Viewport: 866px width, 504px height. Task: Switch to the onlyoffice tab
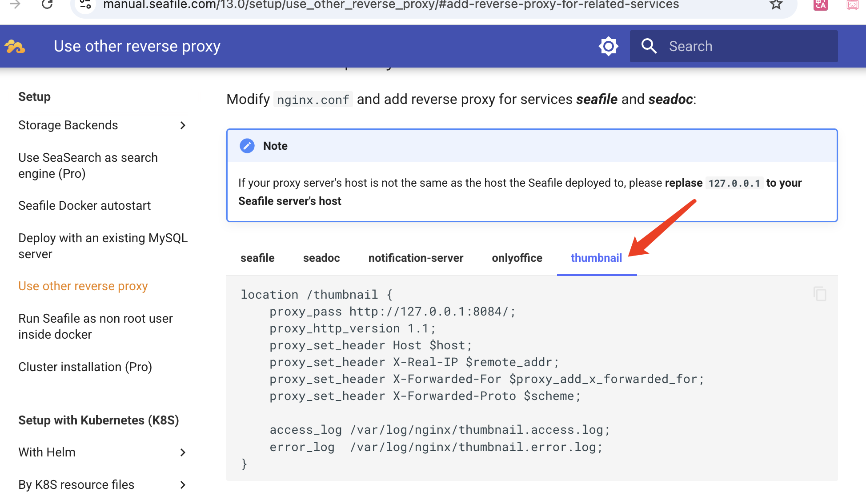[517, 258]
